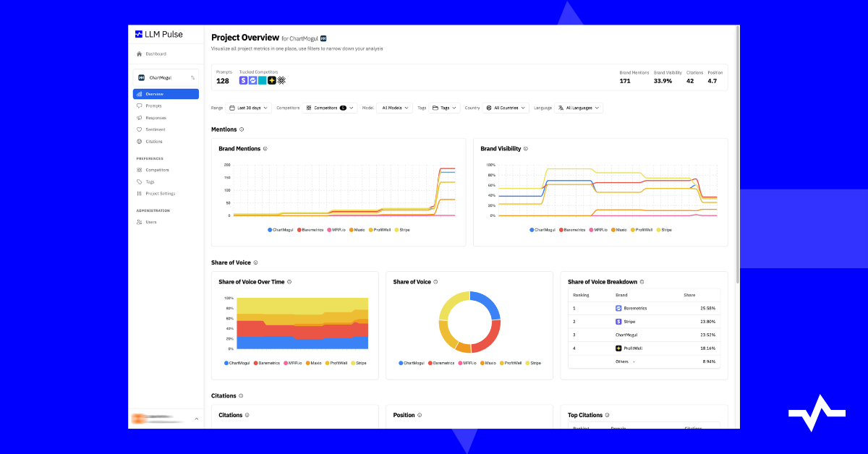Click the LLM Pulse logo icon

coord(139,33)
